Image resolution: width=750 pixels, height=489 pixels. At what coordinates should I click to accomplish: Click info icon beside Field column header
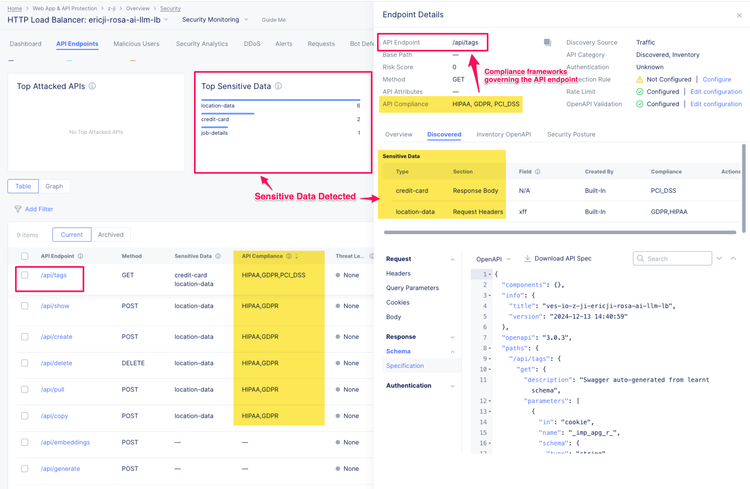click(538, 171)
